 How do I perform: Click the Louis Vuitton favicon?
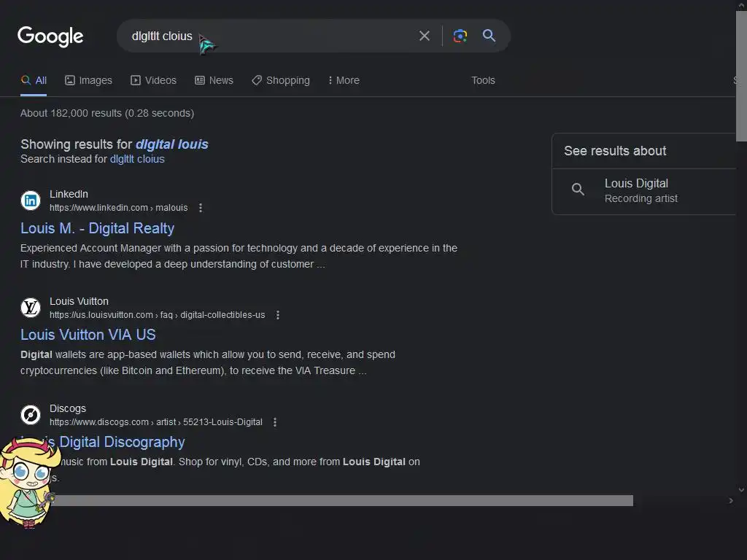click(31, 308)
